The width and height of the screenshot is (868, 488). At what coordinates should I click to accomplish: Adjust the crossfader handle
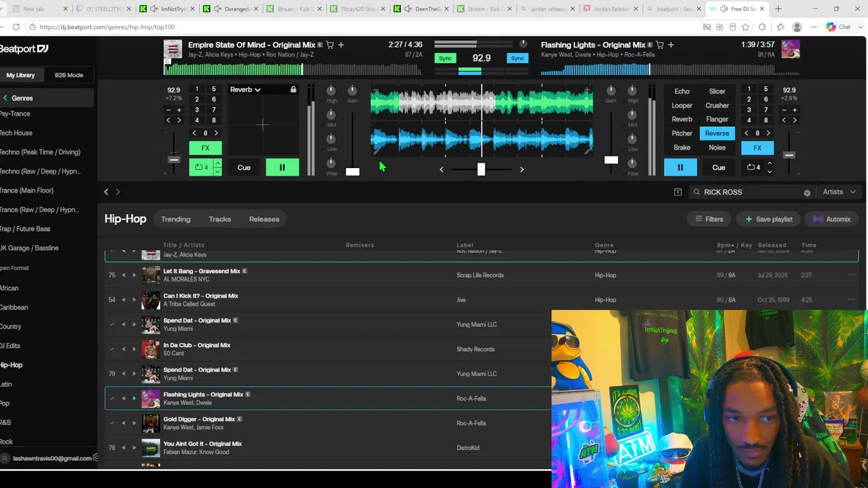[x=481, y=169]
